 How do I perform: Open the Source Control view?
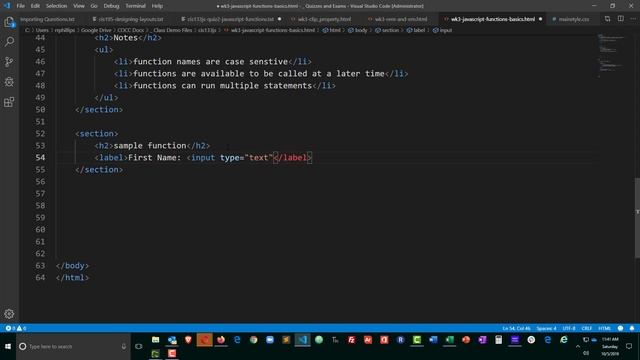pyautogui.click(x=9, y=62)
